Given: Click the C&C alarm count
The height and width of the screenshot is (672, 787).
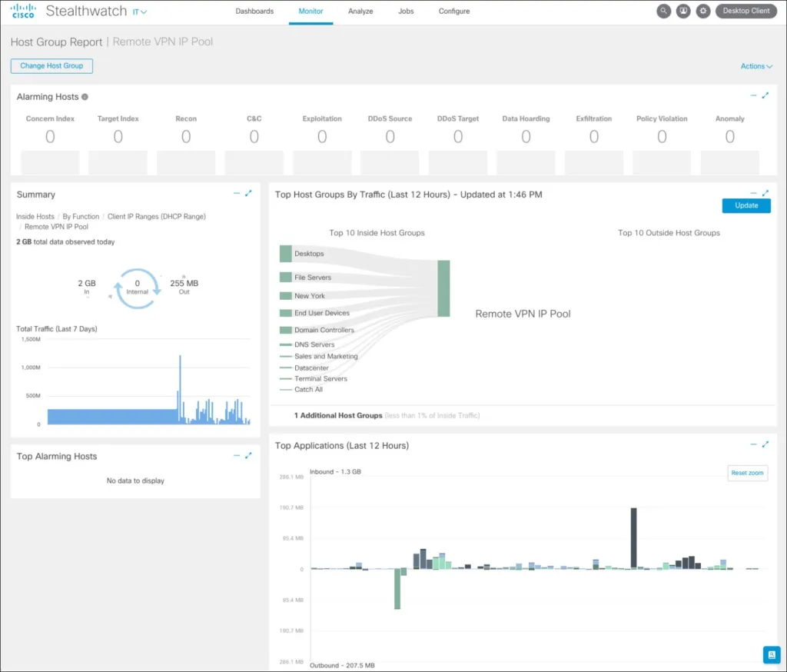Looking at the screenshot, I should click(x=254, y=137).
